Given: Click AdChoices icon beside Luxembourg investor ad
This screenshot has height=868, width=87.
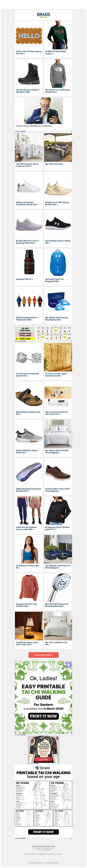Looking at the screenshot, I should [x=71, y=131].
